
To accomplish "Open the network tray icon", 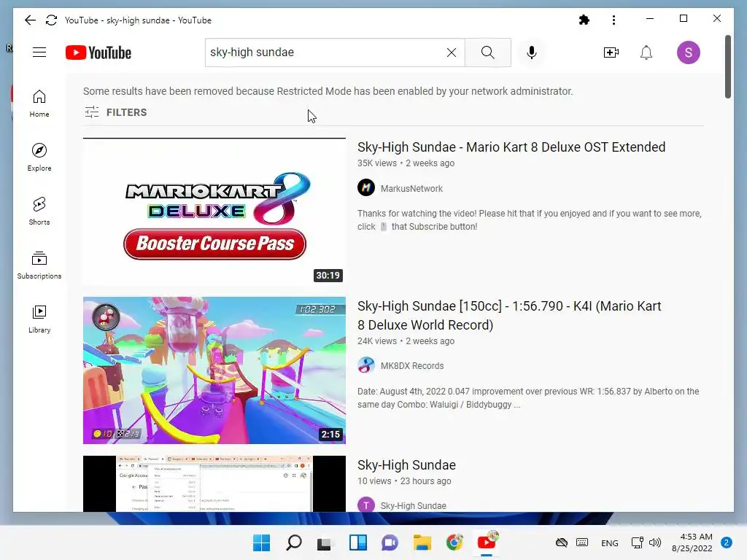I will (x=637, y=542).
